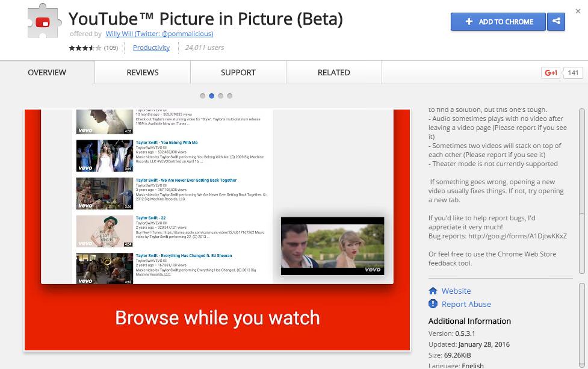The width and height of the screenshot is (588, 369).
Task: Open the Website link
Action: coord(456,291)
